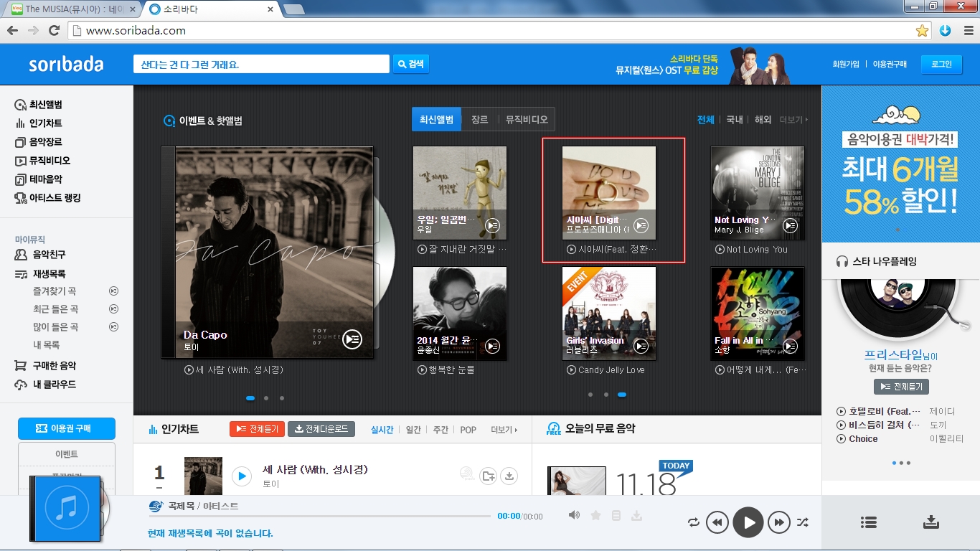Click the search button 검색
980x551 pixels.
pyautogui.click(x=410, y=64)
